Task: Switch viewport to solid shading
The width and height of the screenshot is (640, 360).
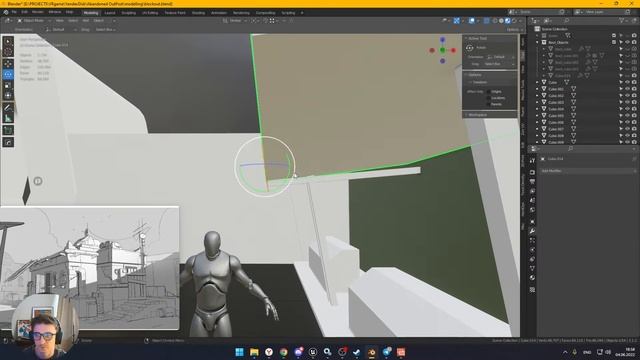Action: coord(501,20)
